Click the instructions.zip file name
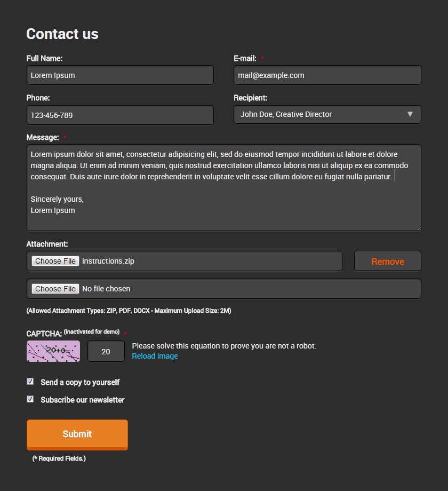 (108, 261)
